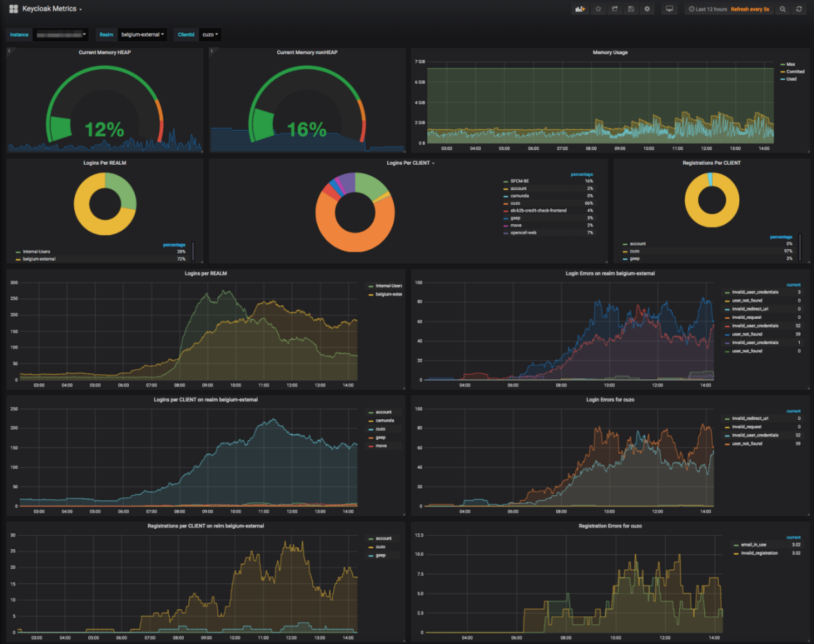Open the Add panel icon in toolbar
Screen dimensions: 814x644
pos(580,8)
